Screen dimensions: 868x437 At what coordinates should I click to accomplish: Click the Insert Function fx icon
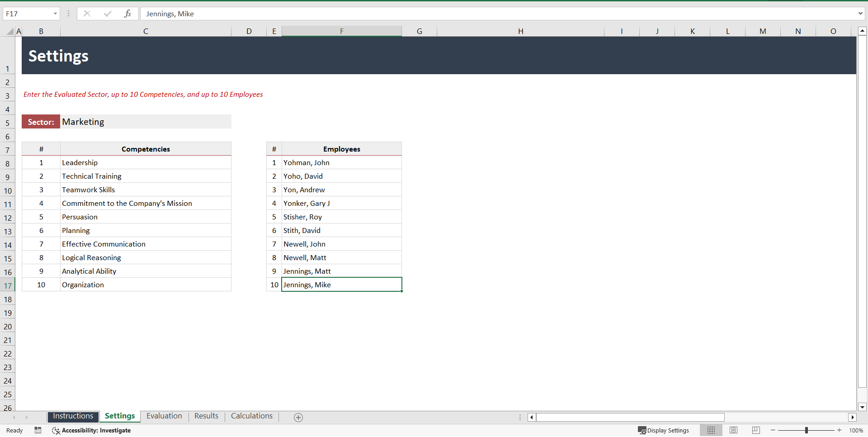pyautogui.click(x=127, y=14)
